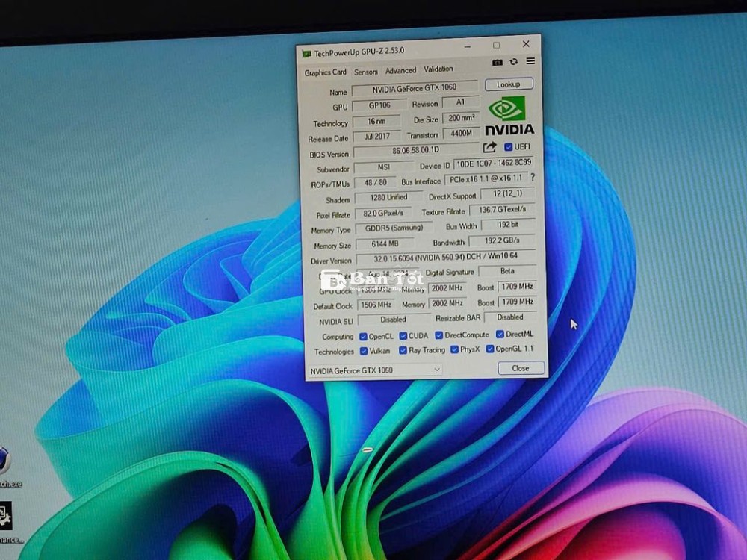747x560 pixels.
Task: Click the Technology value 16 nm
Action: pos(376,122)
